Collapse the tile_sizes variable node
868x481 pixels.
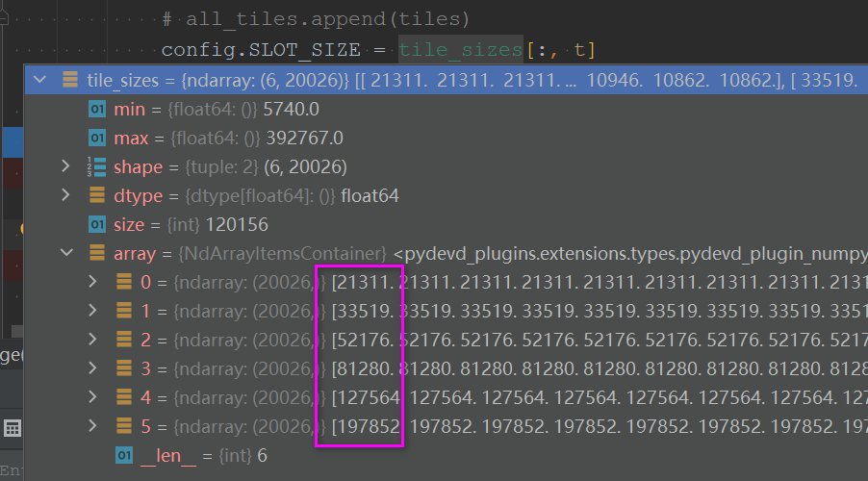pos(39,80)
